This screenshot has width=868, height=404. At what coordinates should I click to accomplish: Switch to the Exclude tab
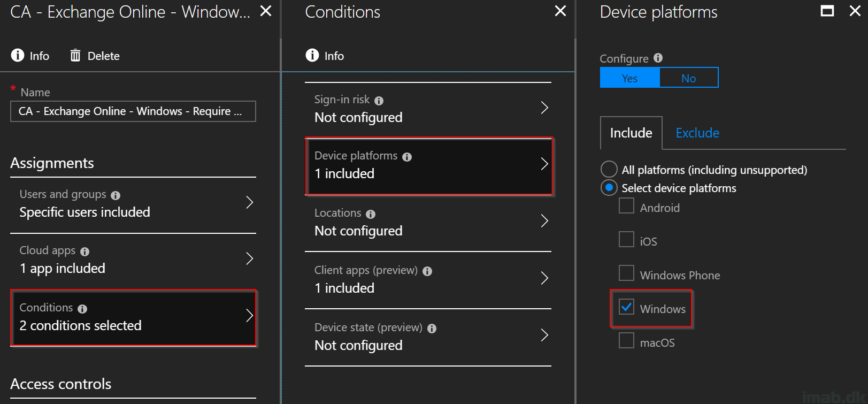click(697, 133)
